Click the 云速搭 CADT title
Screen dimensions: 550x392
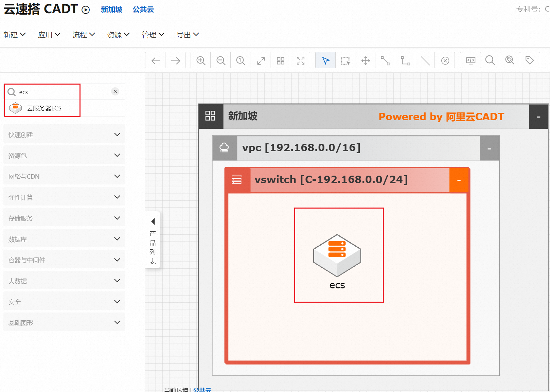[41, 9]
